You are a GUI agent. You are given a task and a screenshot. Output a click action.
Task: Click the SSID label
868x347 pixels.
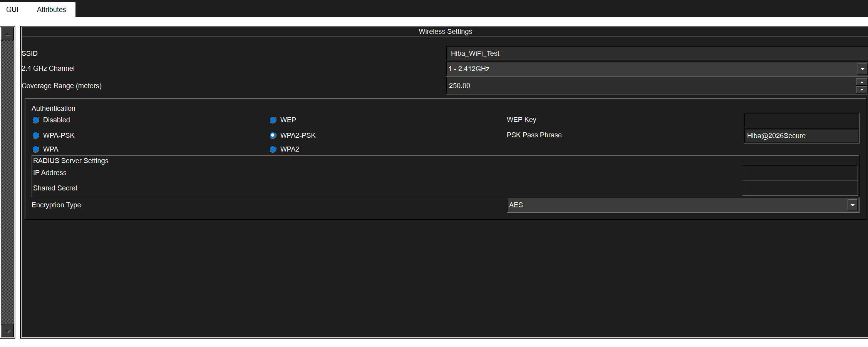point(30,53)
